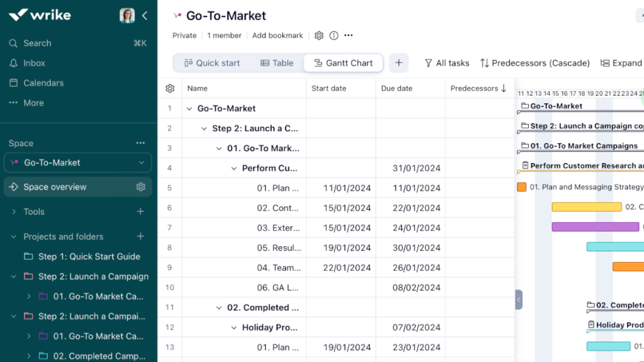Viewport: 644px width, 362px height.
Task: Expand first 01. Go-To Market Ca... sidebar folder
Action: click(28, 296)
